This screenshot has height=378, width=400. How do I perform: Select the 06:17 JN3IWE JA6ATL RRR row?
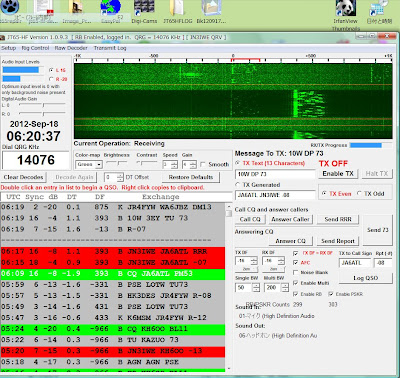point(113,252)
